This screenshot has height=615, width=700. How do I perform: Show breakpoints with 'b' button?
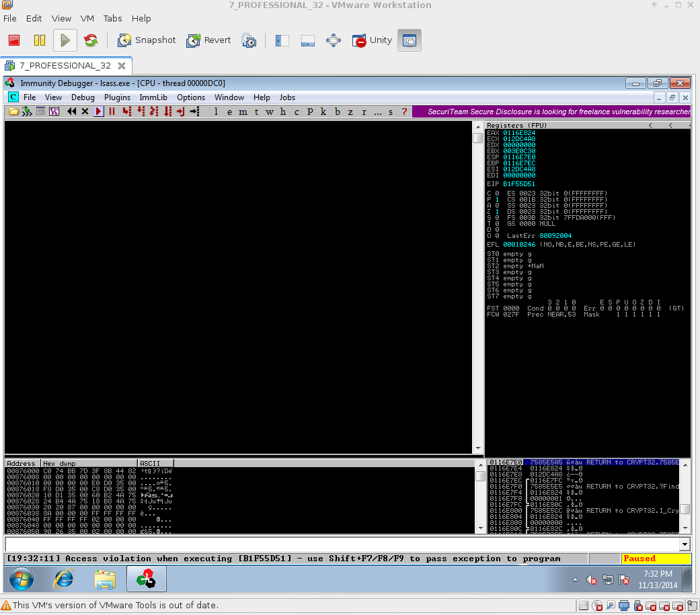(x=337, y=112)
